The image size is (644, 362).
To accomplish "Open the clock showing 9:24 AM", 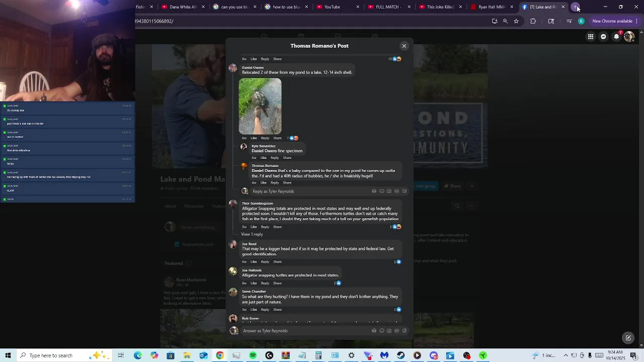I will tap(615, 355).
